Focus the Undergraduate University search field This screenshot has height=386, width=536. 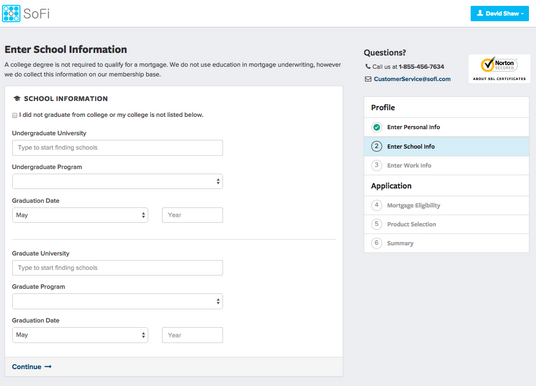coord(117,148)
